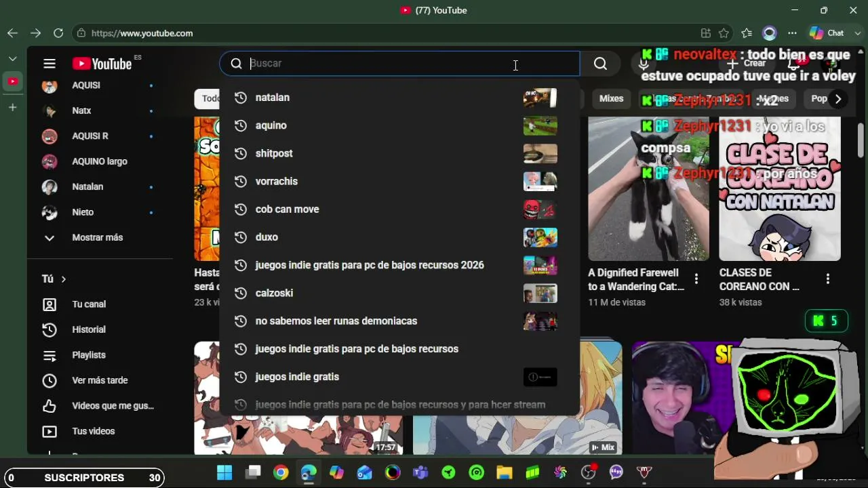Open Google Chrome from the taskbar
The width and height of the screenshot is (868, 488).
[281, 472]
